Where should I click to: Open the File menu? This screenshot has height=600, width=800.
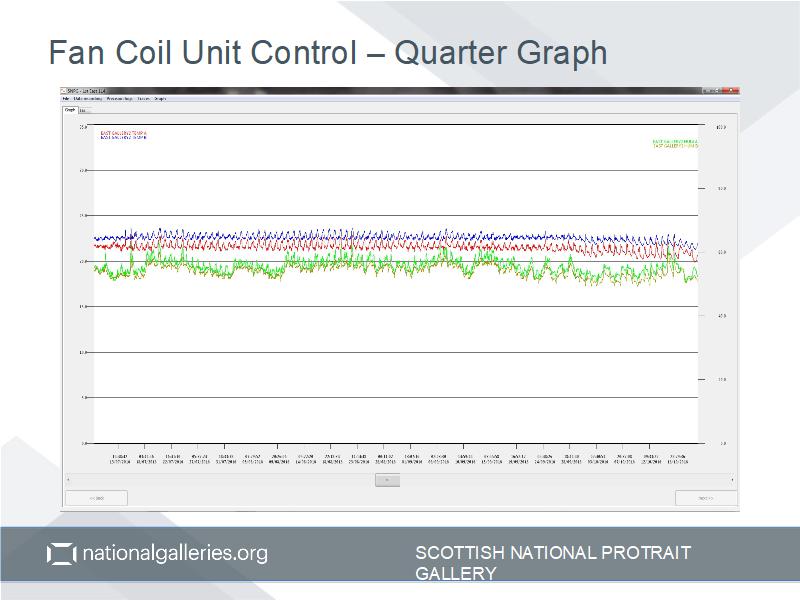click(x=66, y=99)
